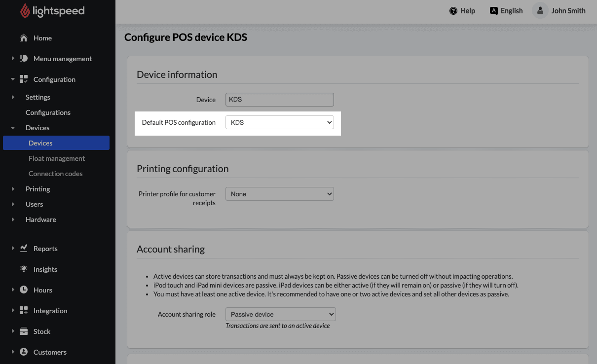This screenshot has width=597, height=364.
Task: Click the Help question mark icon
Action: pyautogui.click(x=453, y=11)
